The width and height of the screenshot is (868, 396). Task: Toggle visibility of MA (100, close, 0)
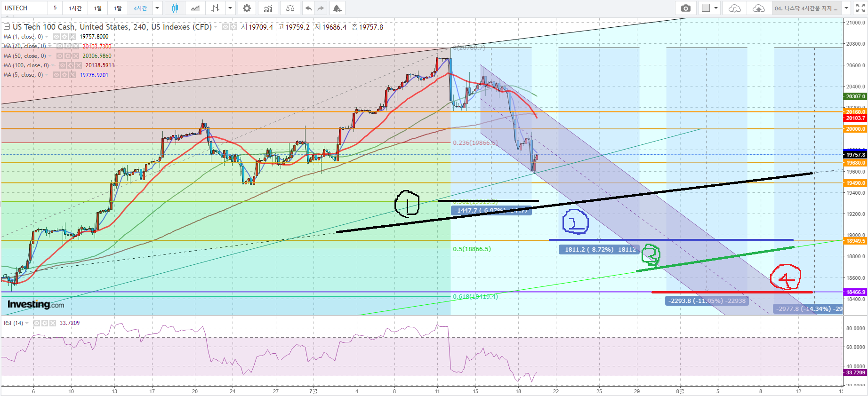(63, 65)
